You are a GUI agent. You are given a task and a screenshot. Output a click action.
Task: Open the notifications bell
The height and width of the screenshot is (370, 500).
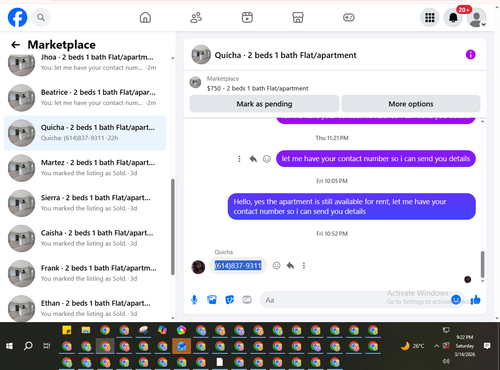coord(453,17)
